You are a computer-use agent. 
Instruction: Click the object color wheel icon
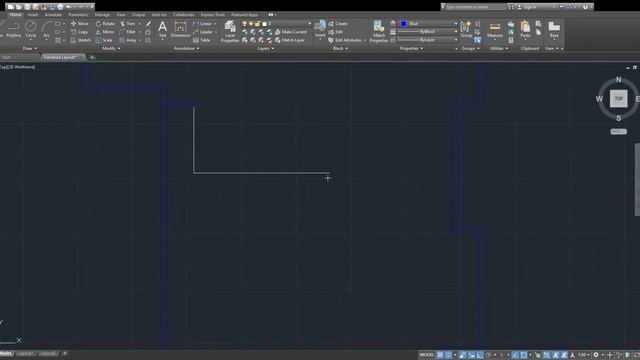pos(393,24)
